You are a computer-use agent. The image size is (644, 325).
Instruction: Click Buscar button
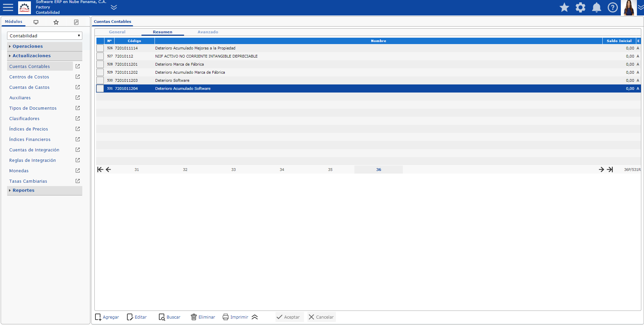coord(170,317)
